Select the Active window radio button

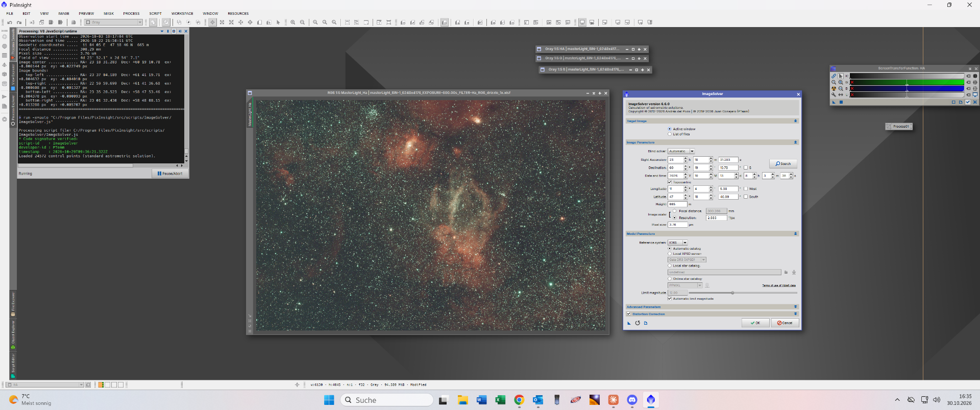coord(670,129)
